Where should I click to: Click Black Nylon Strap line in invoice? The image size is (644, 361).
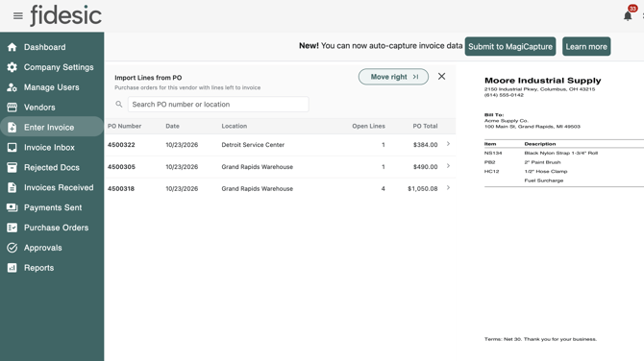tap(561, 153)
